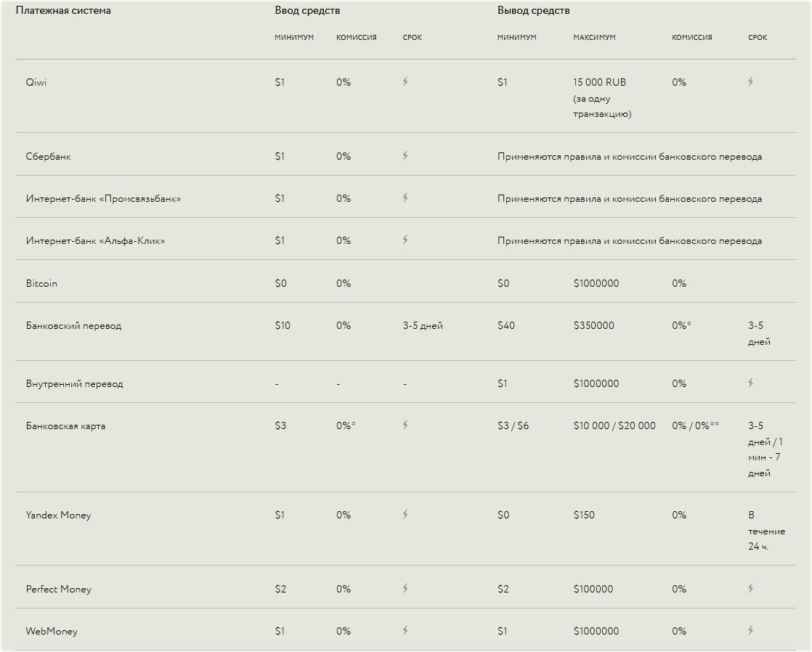The height and width of the screenshot is (652, 812).
Task: Click the Ввод средств section header
Action: pos(307,11)
